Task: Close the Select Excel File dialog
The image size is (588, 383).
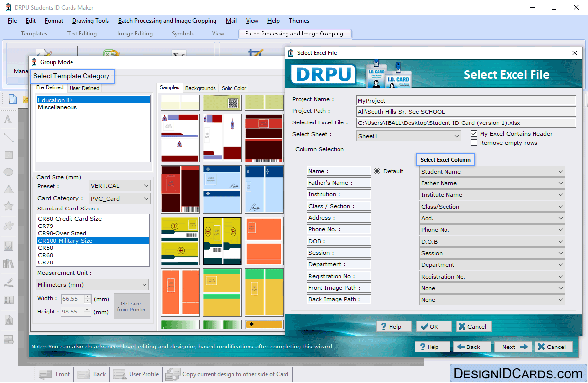Action: pyautogui.click(x=575, y=53)
